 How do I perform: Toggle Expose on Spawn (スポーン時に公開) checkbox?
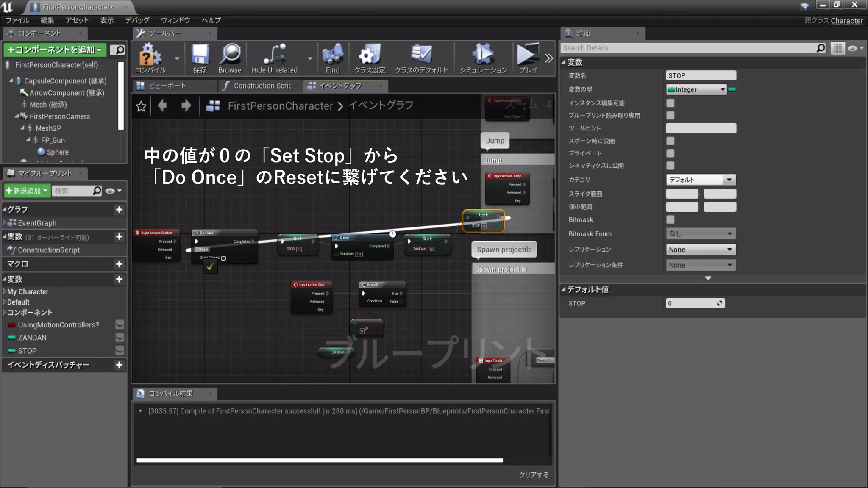click(x=670, y=141)
